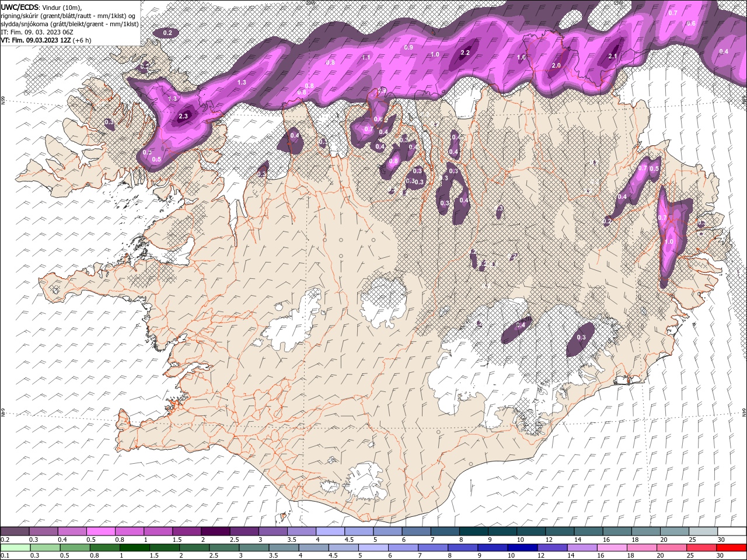This screenshot has height=560, width=747.
Task: Pick the red rain legend swatch at 30
Action: pos(731,548)
